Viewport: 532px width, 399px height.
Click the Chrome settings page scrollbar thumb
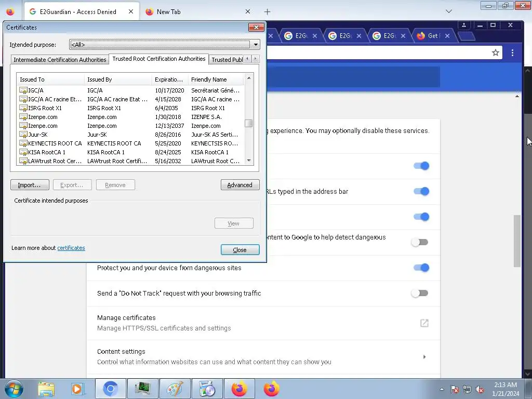[x=517, y=241]
